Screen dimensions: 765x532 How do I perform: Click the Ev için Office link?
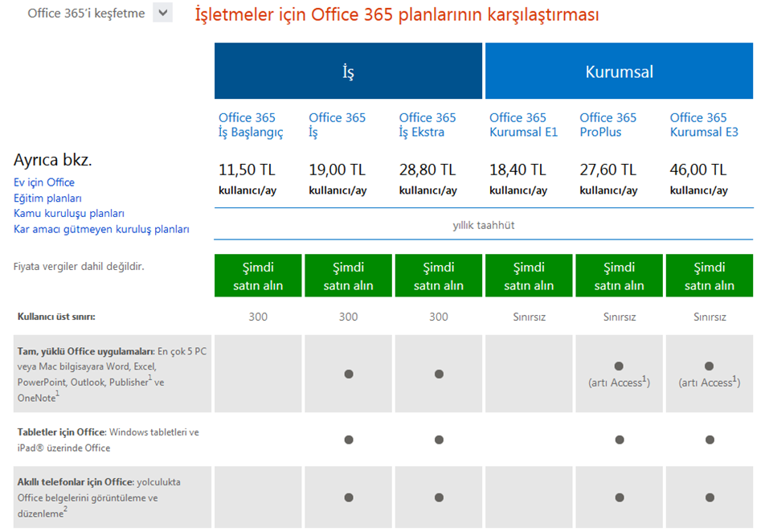coord(44,182)
